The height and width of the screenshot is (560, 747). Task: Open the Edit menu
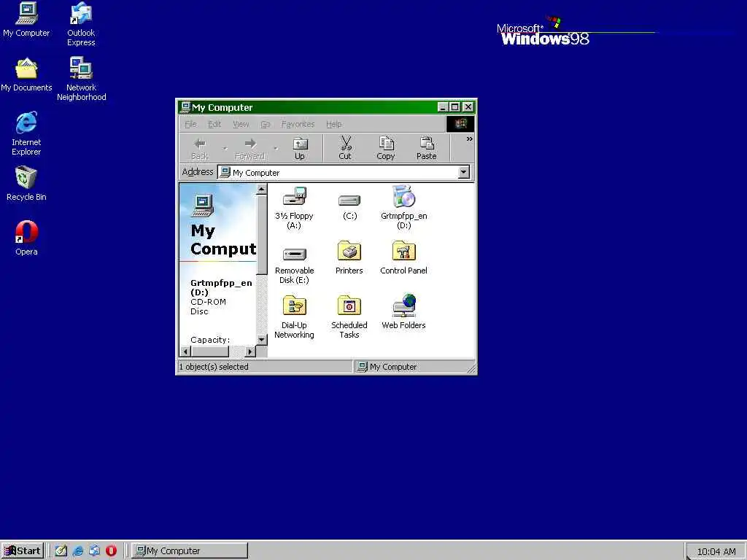(214, 124)
